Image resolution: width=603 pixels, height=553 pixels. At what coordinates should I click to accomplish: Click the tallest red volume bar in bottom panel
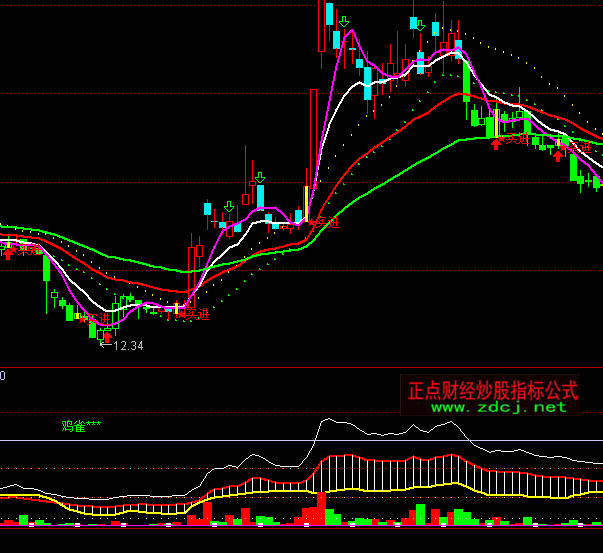(321, 507)
